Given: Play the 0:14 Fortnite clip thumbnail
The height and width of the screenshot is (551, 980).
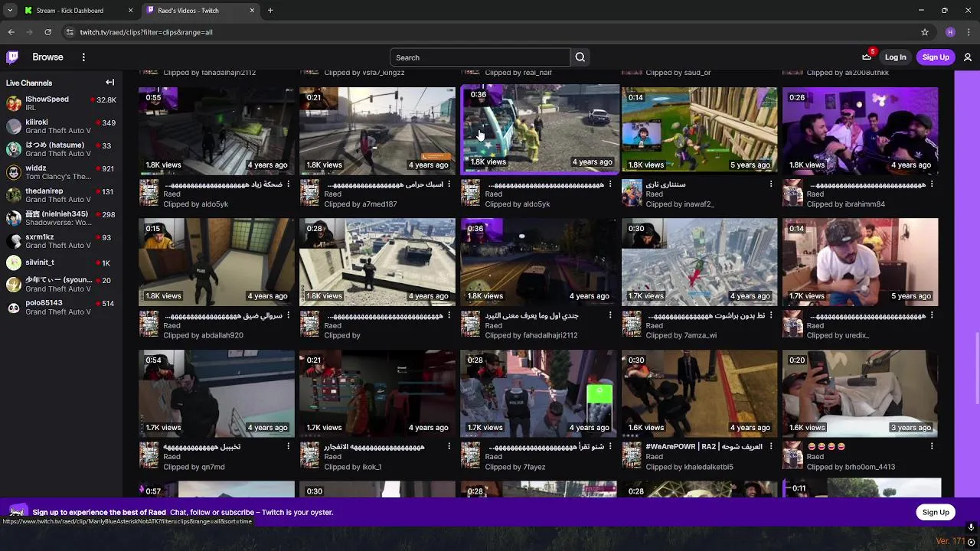Looking at the screenshot, I should tap(699, 131).
